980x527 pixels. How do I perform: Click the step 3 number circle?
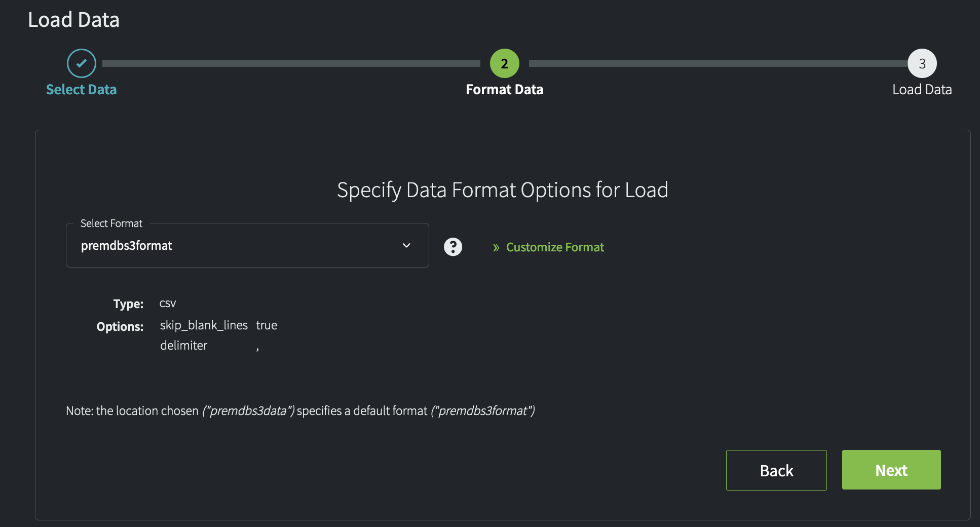(922, 63)
